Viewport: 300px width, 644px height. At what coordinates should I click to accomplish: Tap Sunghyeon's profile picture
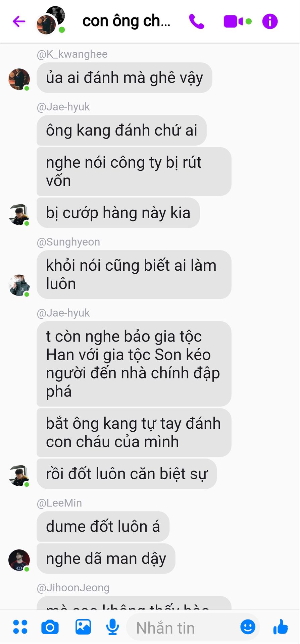19,285
